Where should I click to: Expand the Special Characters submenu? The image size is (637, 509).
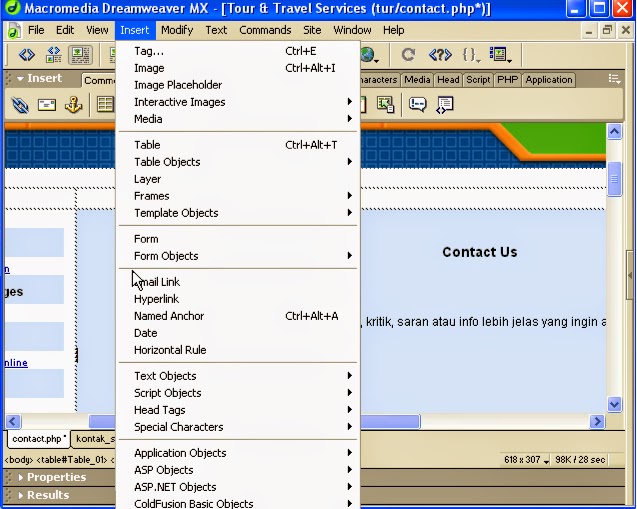[x=238, y=427]
